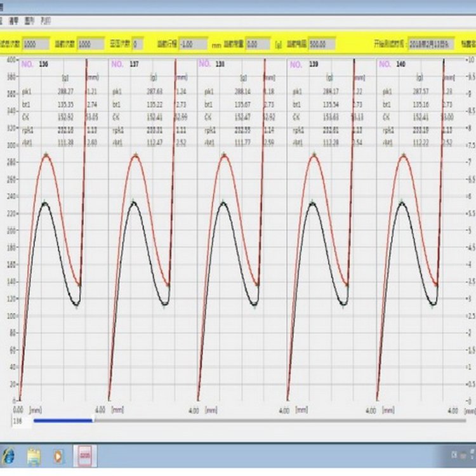
Task: Click the black curve peak marker in chart 137
Action: pos(133,202)
